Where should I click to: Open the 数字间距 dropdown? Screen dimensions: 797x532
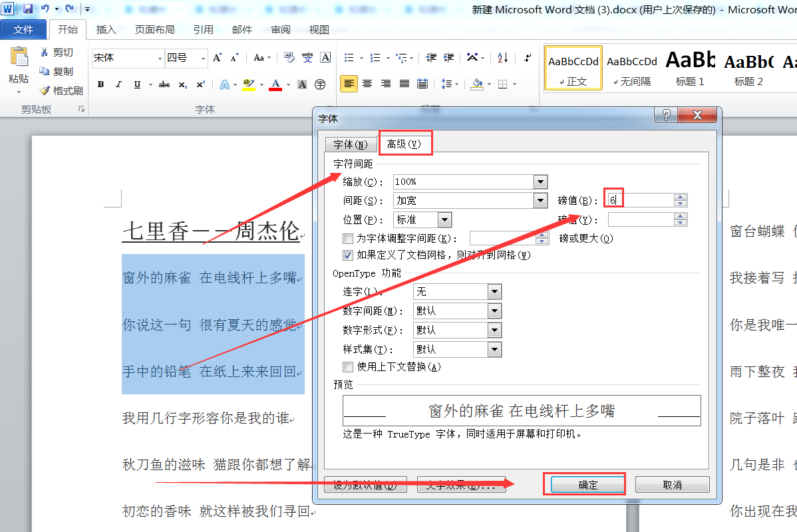pyautogui.click(x=494, y=311)
